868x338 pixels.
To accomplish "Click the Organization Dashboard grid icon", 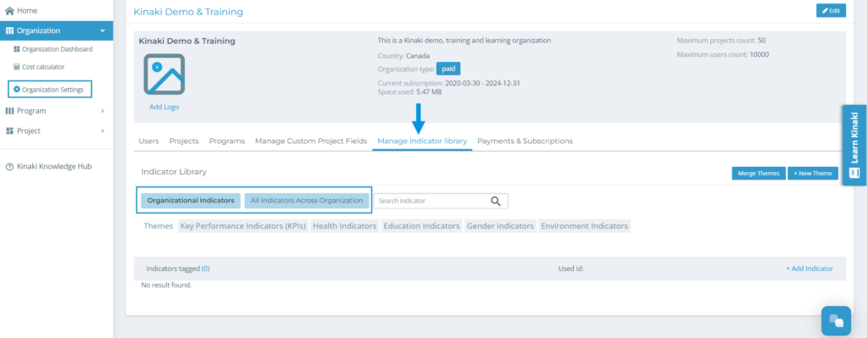I will click(x=17, y=49).
